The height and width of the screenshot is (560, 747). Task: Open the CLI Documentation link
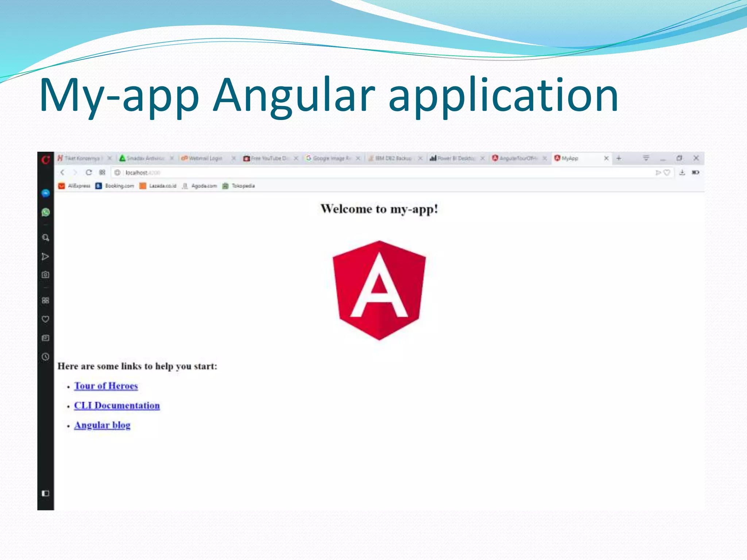coord(117,405)
